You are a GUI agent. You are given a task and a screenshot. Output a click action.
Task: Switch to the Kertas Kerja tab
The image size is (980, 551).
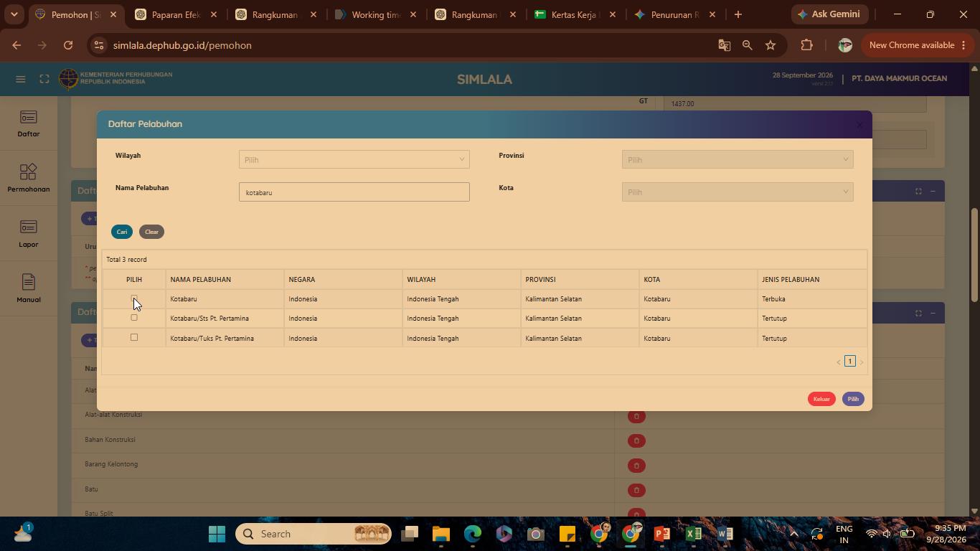[575, 14]
